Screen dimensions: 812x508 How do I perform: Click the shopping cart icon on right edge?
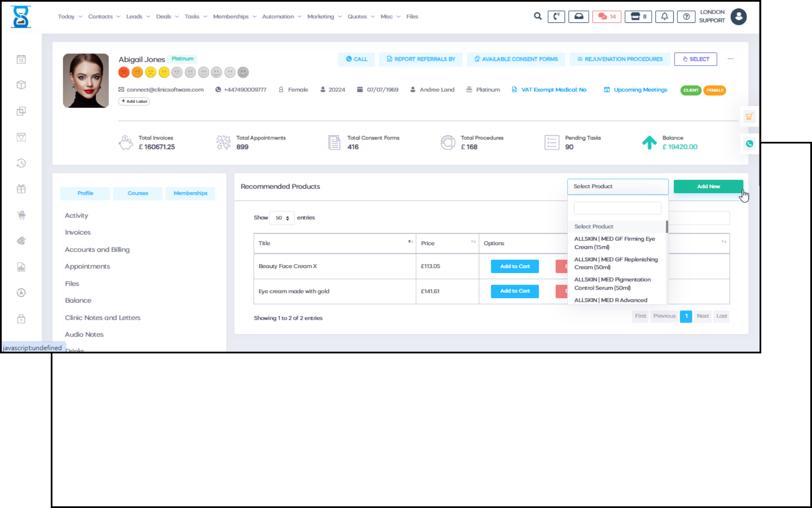[x=749, y=116]
